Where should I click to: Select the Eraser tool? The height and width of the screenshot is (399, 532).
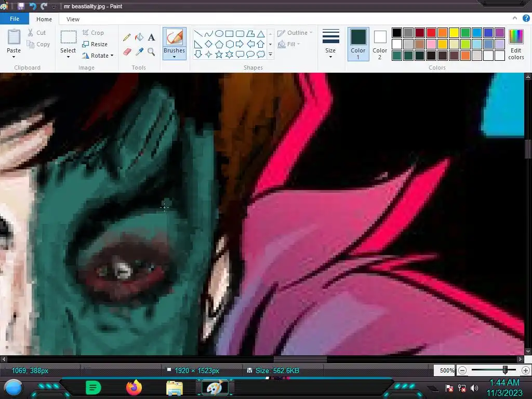127,51
